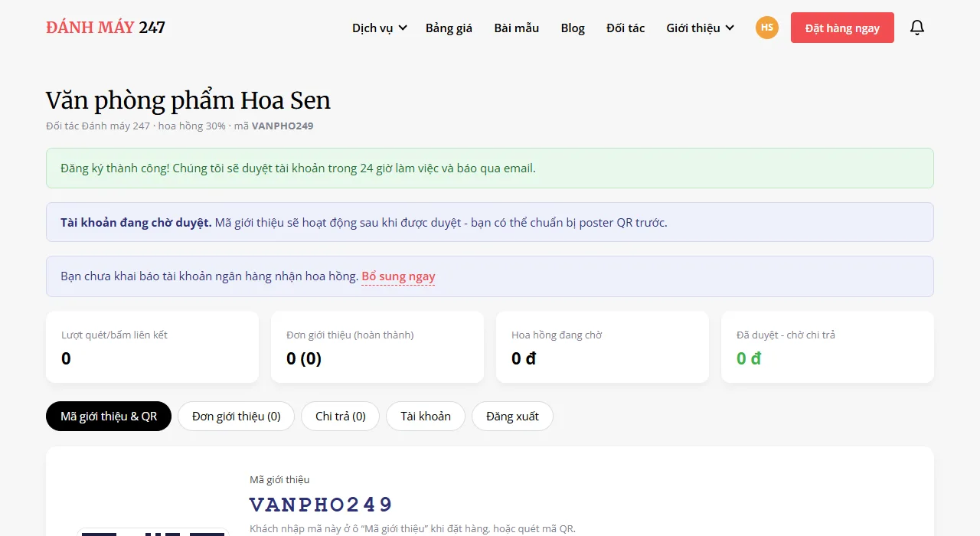Open the Bài mẫu menu item
This screenshot has width=980, height=536.
coord(517,28)
